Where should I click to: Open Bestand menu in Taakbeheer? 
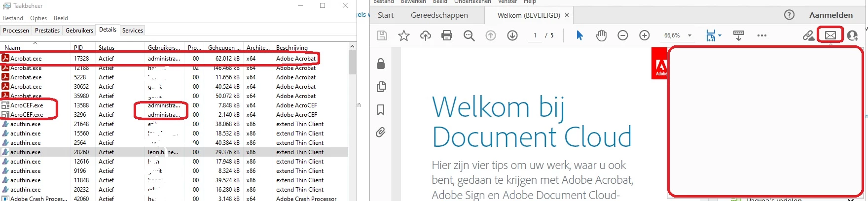coord(13,18)
